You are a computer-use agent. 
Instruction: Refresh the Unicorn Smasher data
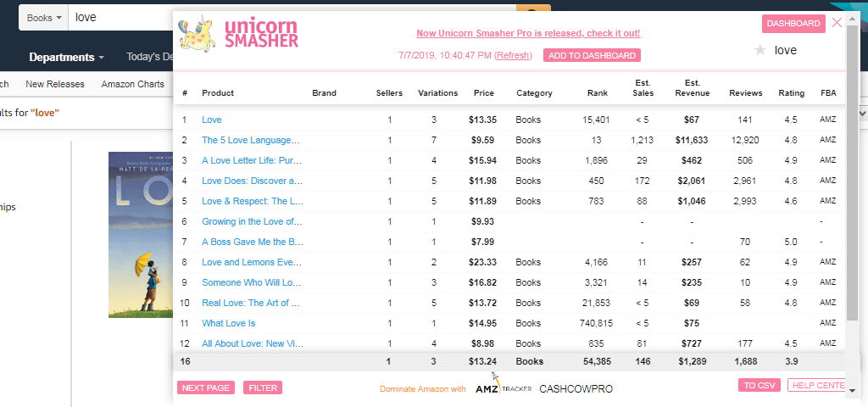pyautogui.click(x=513, y=55)
